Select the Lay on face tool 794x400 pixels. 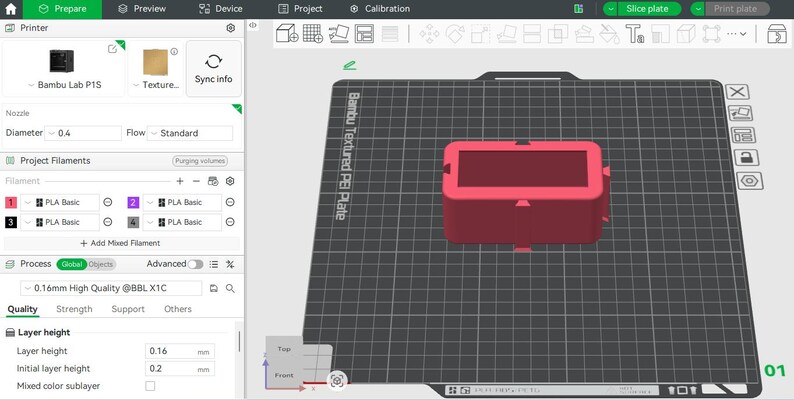tap(506, 34)
